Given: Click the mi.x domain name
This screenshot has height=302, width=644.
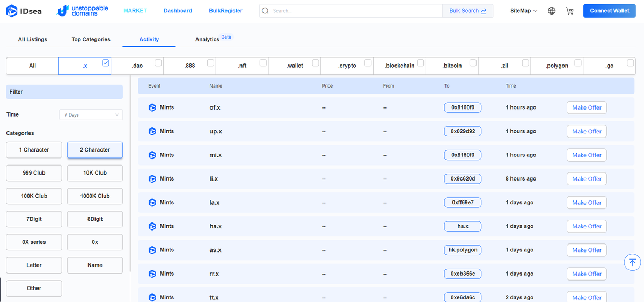Looking at the screenshot, I should coord(215,155).
